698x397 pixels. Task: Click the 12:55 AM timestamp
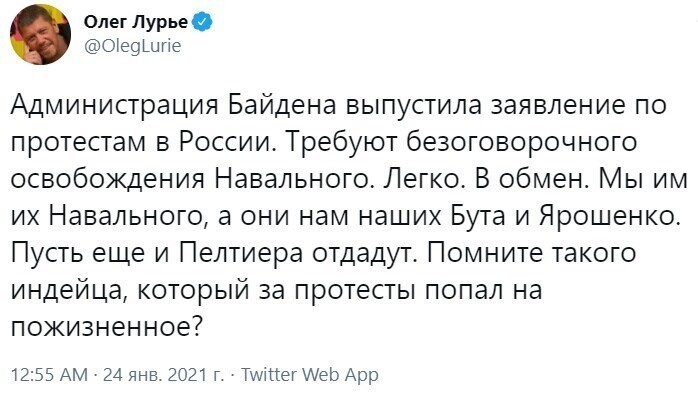[49, 374]
